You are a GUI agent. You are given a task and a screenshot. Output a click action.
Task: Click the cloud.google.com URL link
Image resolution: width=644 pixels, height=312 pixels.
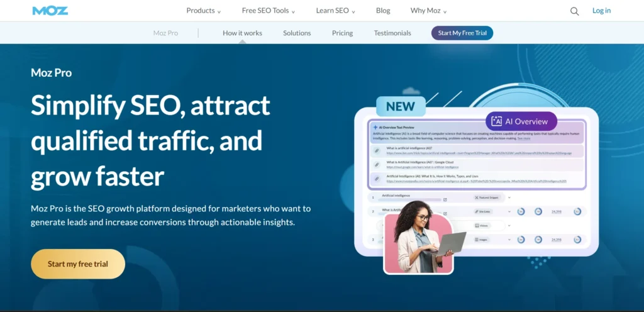[x=423, y=167]
